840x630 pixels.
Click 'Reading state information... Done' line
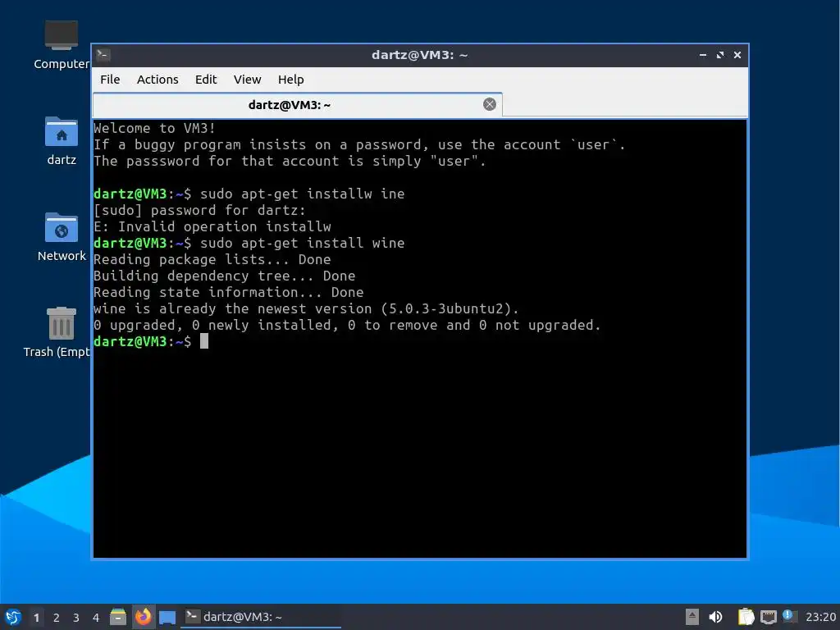pos(228,293)
